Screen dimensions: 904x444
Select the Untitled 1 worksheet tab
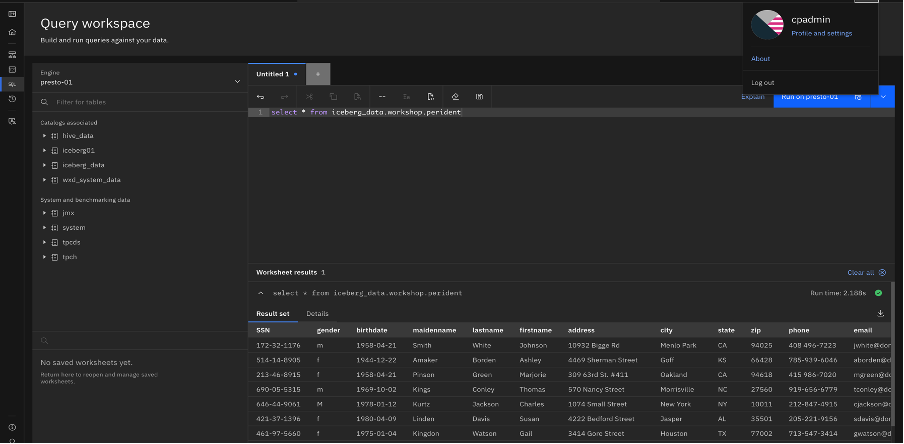pyautogui.click(x=277, y=74)
